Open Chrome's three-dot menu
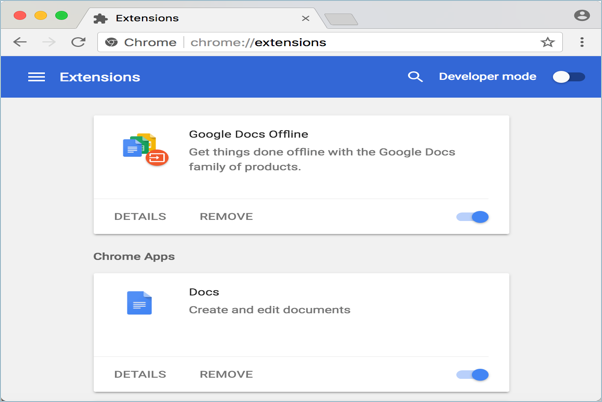Viewport: 602px width, 402px height. point(582,43)
